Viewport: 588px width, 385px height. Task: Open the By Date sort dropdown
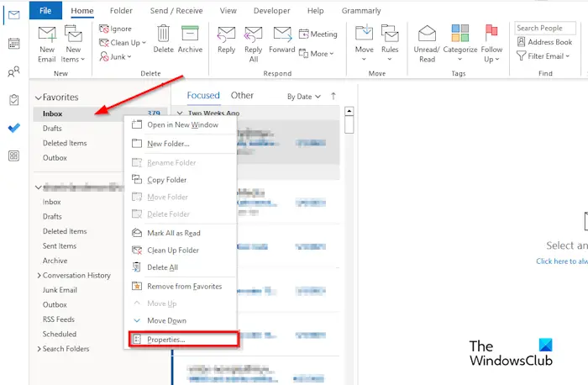coord(304,97)
